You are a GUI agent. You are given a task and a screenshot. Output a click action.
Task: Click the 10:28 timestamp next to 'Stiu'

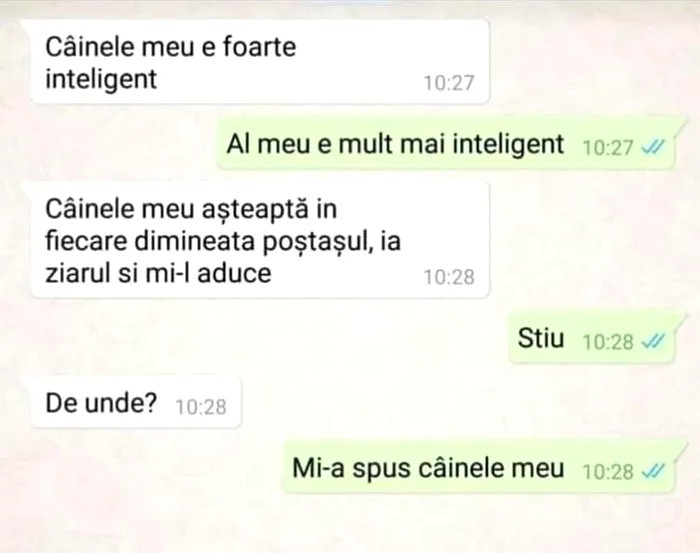[x=608, y=342]
